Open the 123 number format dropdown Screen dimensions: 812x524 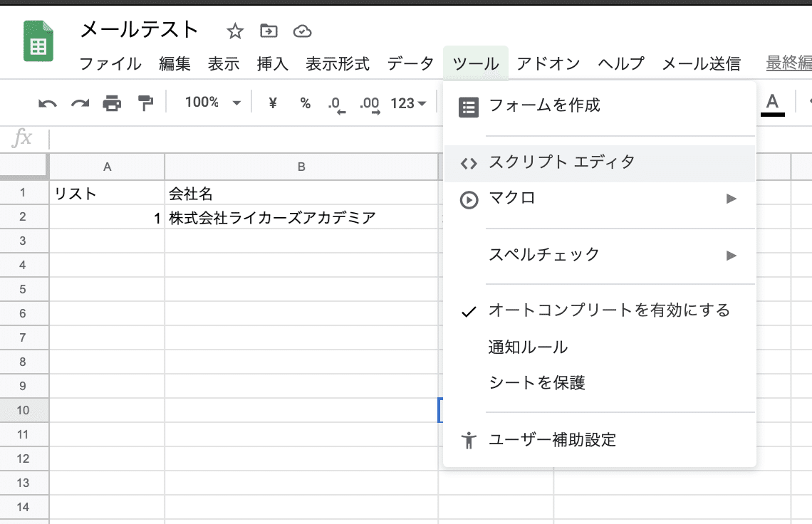click(407, 103)
